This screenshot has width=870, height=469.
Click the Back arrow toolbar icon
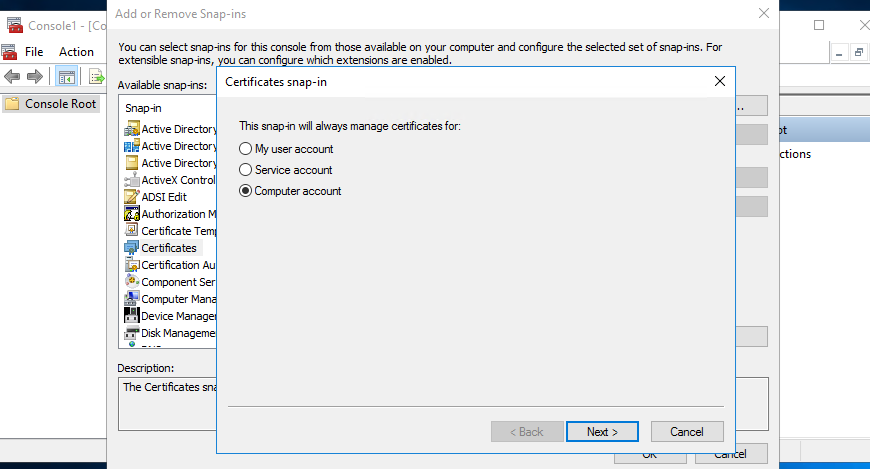[x=13, y=77]
